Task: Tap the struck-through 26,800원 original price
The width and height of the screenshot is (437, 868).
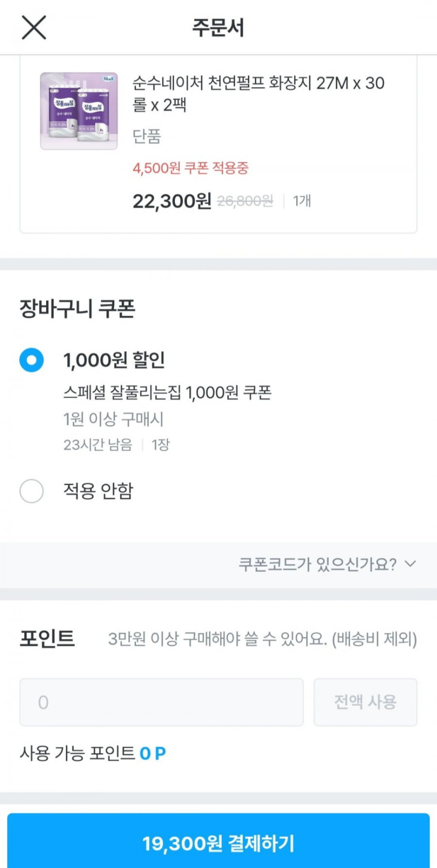Action: click(x=245, y=201)
